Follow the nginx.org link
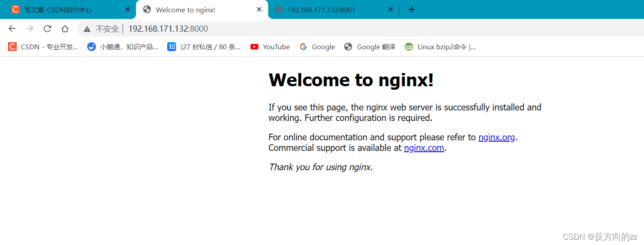Image resolution: width=644 pixels, height=245 pixels. coord(497,137)
